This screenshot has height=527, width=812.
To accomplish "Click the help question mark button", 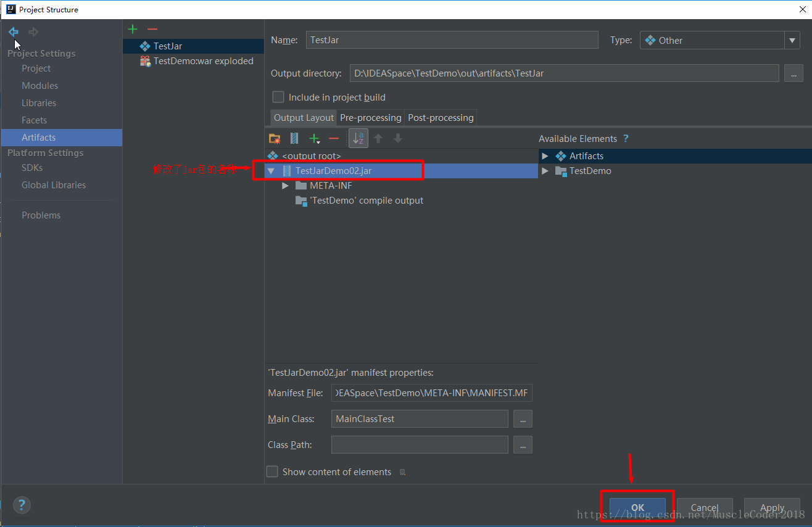I will click(x=22, y=505).
